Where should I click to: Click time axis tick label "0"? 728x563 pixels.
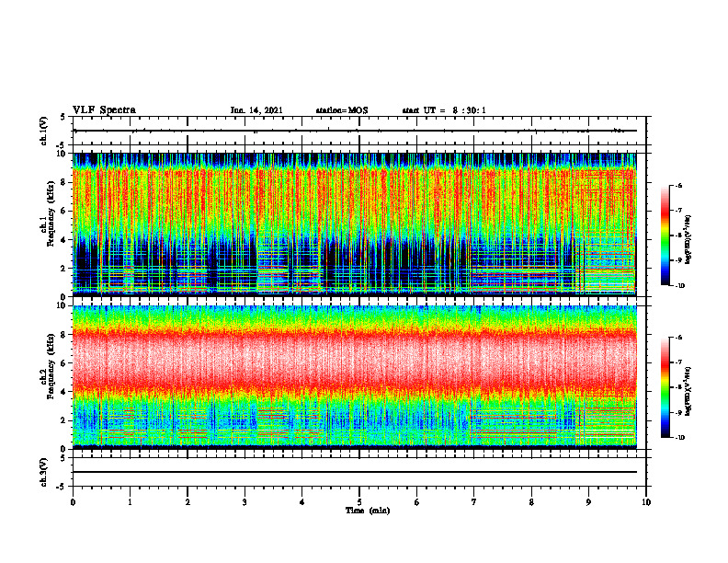[73, 502]
